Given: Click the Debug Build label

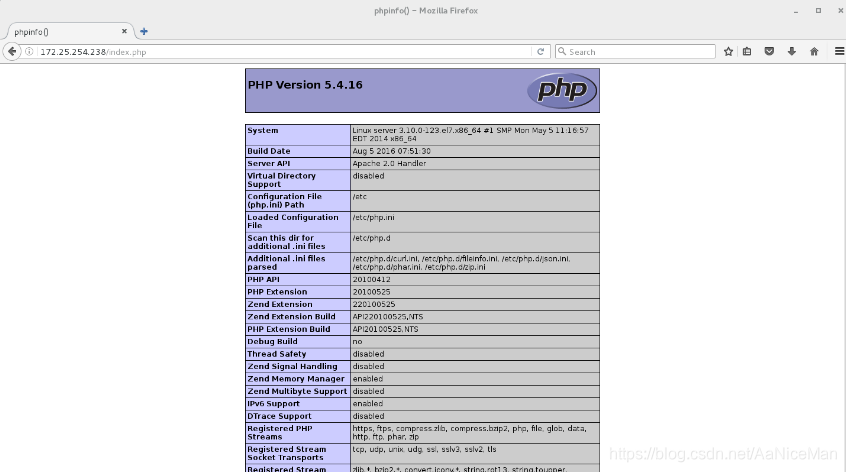Looking at the screenshot, I should [272, 341].
